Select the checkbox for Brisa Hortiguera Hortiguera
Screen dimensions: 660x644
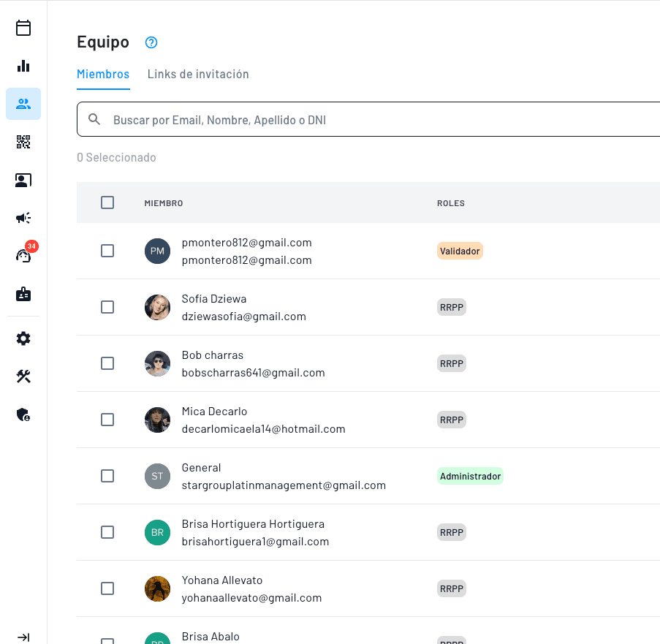[107, 532]
